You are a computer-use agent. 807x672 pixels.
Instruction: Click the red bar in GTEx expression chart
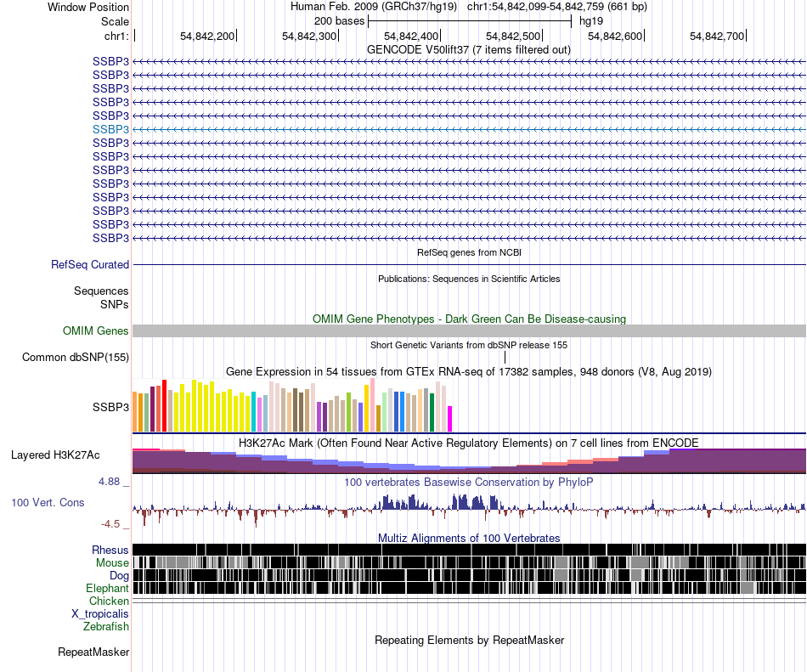(164, 405)
